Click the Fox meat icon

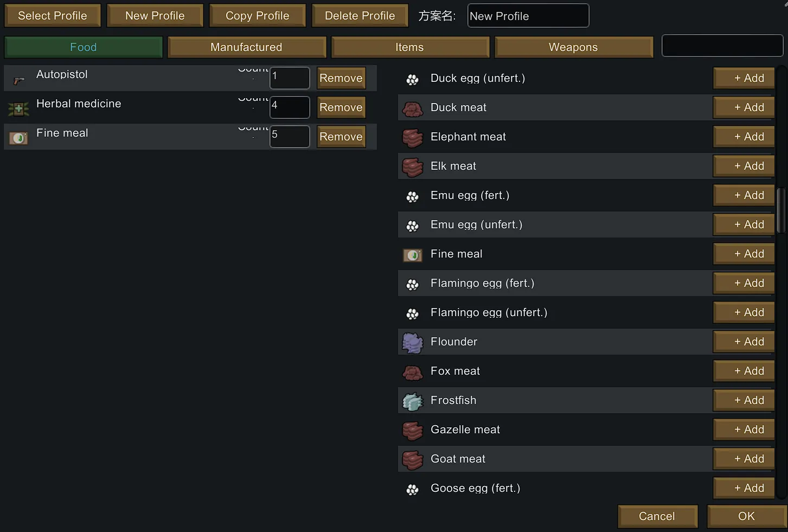(x=413, y=372)
